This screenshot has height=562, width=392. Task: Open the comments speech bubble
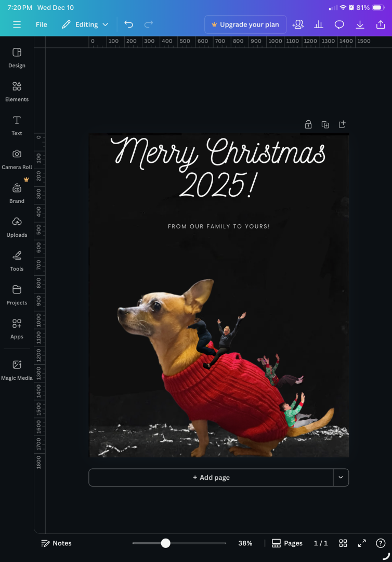point(339,24)
